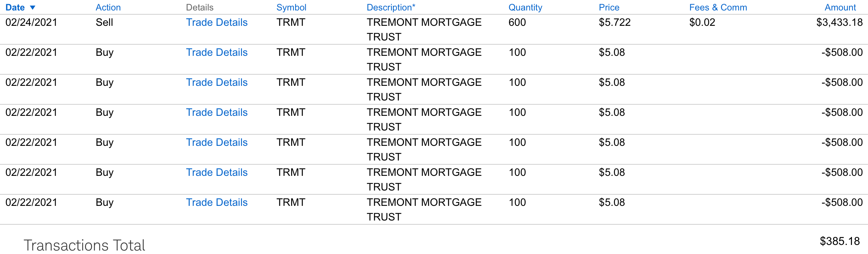Sort by Symbol column header

point(291,8)
